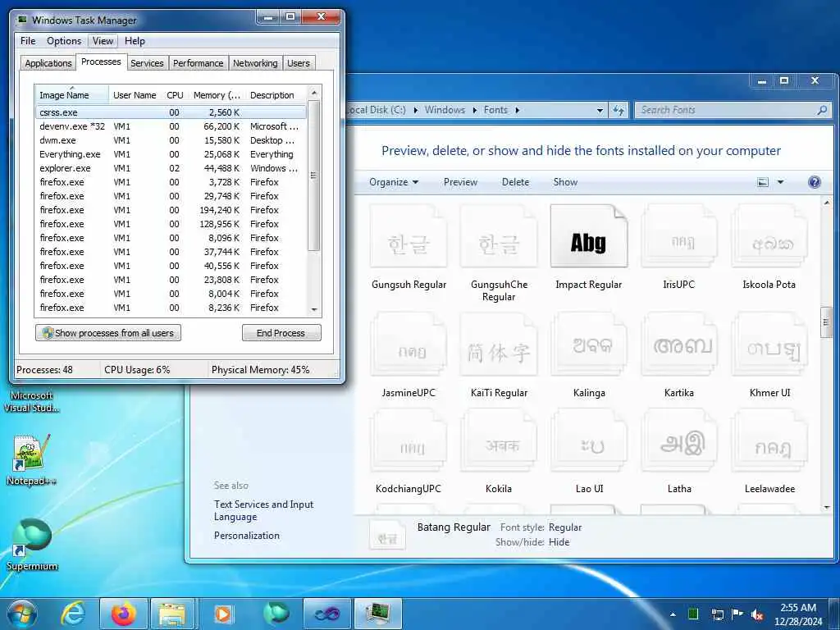Image resolution: width=840 pixels, height=630 pixels.
Task: Select the Kartika font family icon
Action: [x=678, y=345]
